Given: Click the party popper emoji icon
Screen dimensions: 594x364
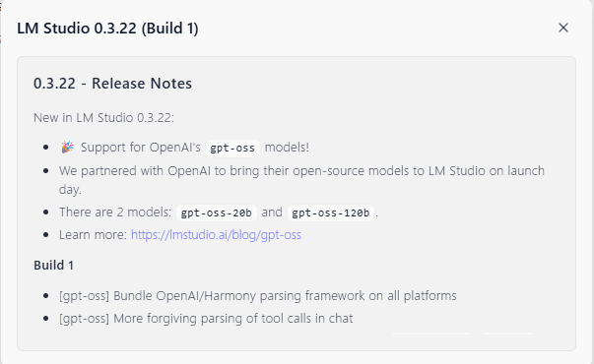Looking at the screenshot, I should [x=67, y=148].
